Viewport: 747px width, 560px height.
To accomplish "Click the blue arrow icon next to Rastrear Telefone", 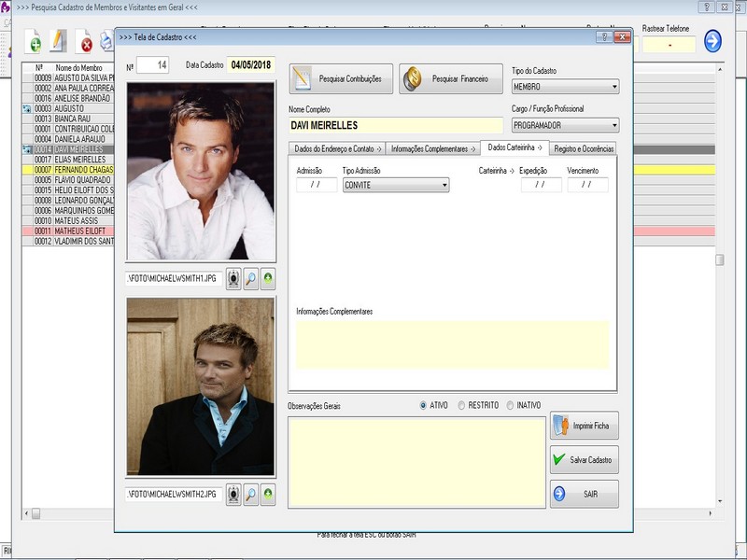I will click(x=712, y=41).
